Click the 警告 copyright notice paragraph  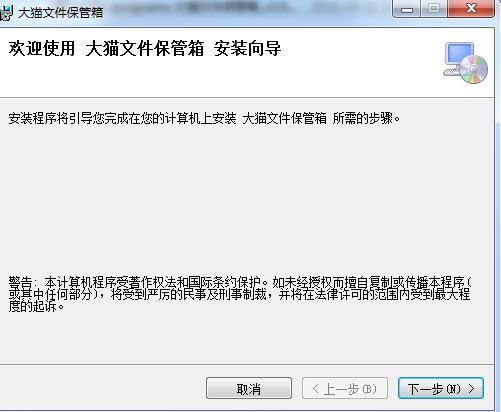pos(240,294)
